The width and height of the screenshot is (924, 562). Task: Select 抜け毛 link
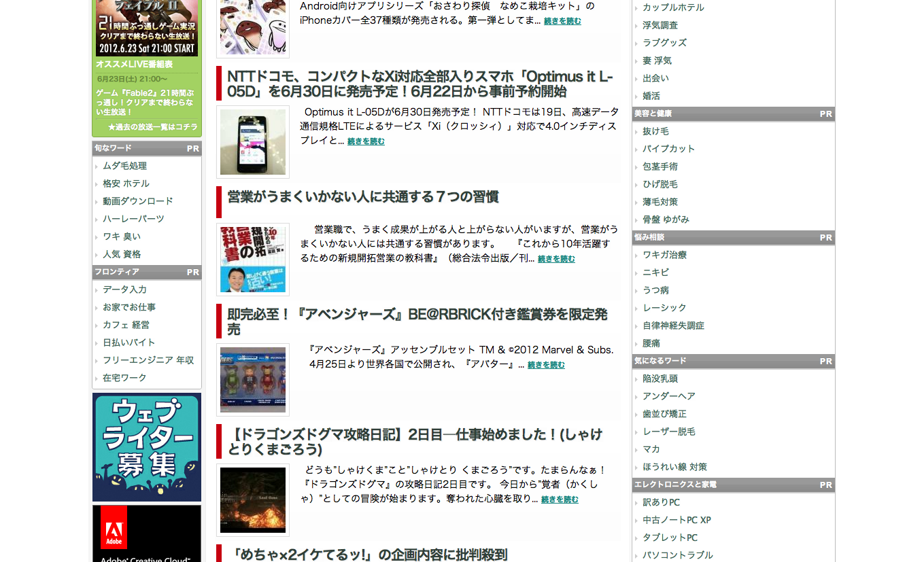(x=655, y=131)
